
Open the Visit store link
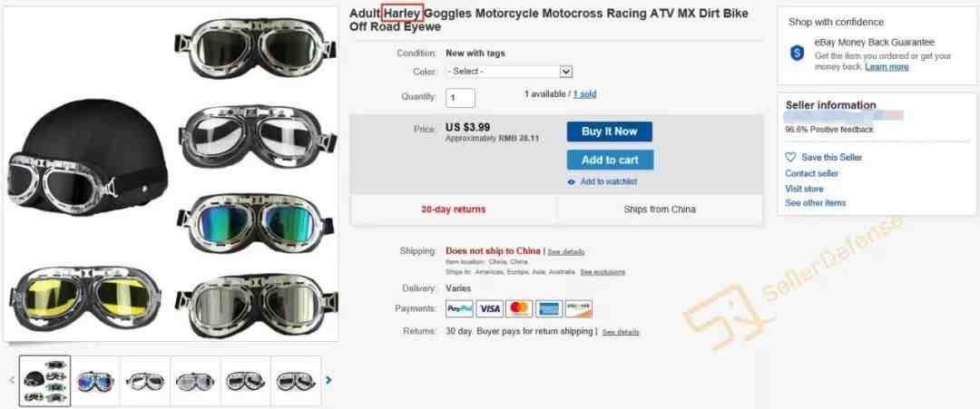(x=804, y=189)
